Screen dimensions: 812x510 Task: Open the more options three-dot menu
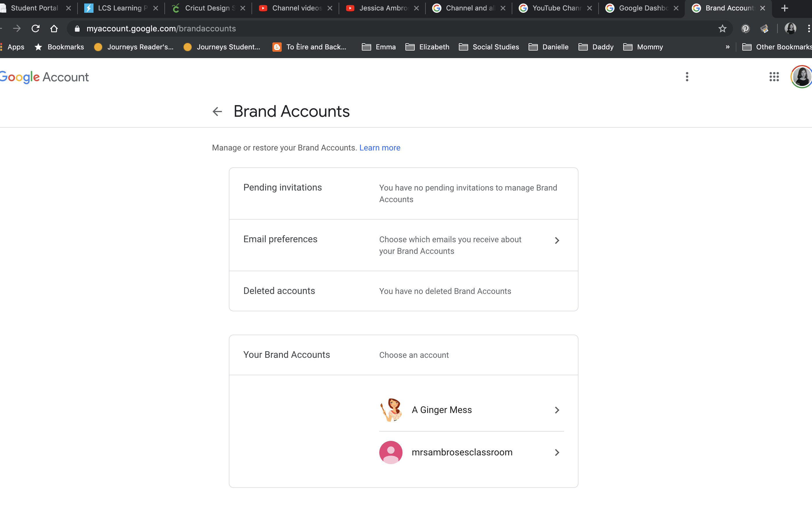(687, 77)
